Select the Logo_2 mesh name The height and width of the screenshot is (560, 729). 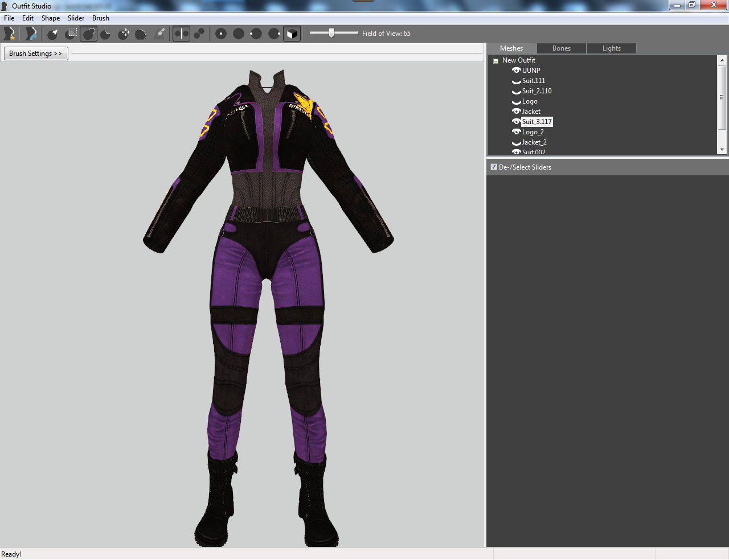pyautogui.click(x=533, y=132)
